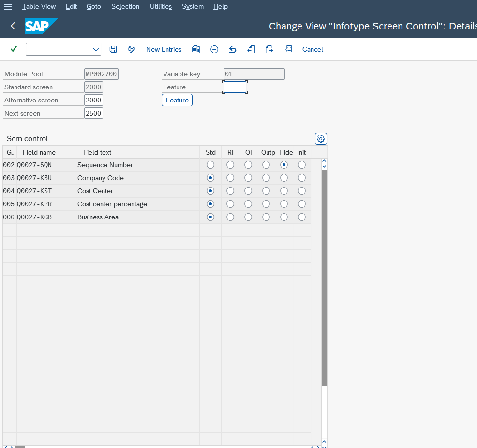Screen dimensions: 477x448
Task: Focus the empty Feature input field
Action: 235,87
